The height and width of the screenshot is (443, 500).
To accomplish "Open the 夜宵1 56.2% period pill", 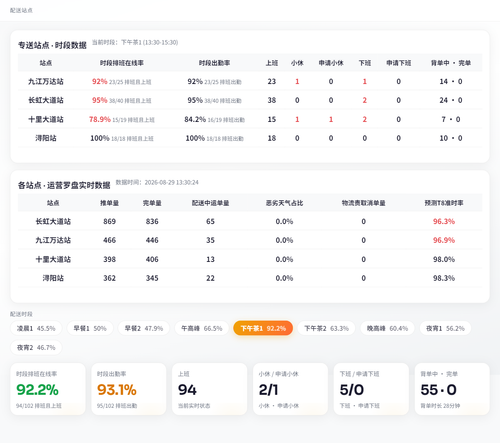I will [445, 328].
